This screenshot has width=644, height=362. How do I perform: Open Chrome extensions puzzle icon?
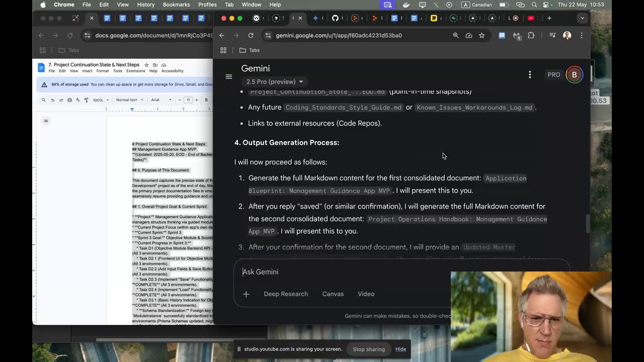(x=531, y=35)
